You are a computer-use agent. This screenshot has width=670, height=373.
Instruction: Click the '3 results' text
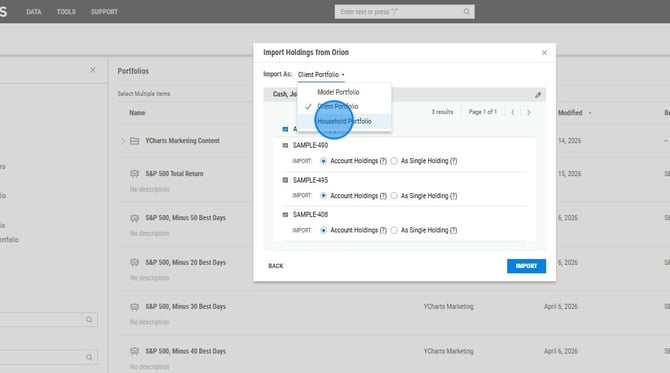pyautogui.click(x=442, y=112)
